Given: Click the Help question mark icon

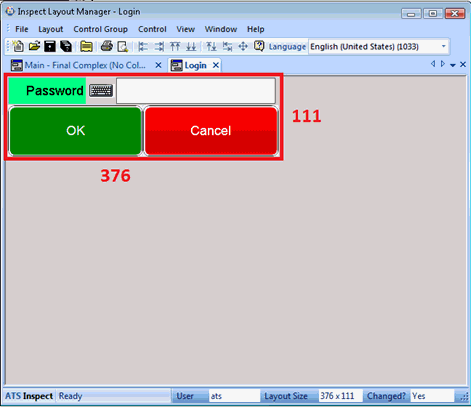Looking at the screenshot, I should [259, 46].
